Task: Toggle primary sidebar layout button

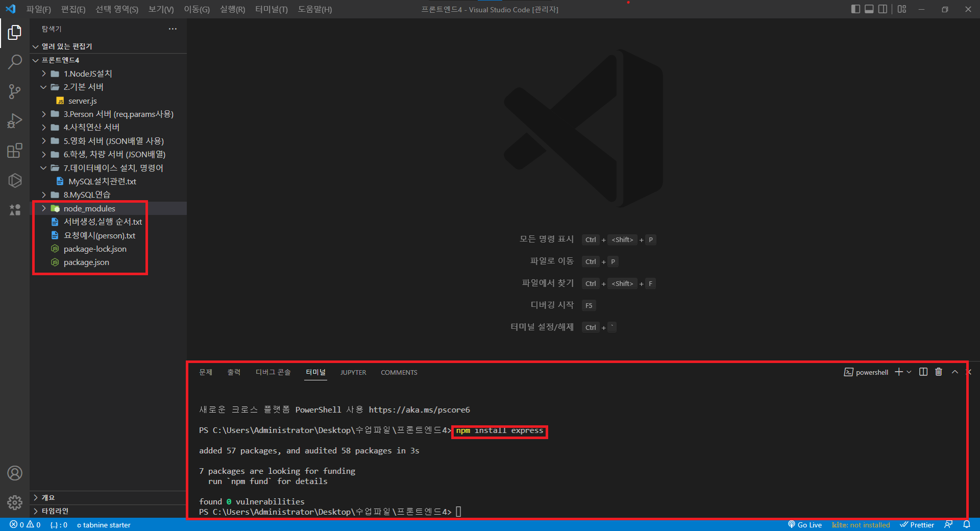Action: (x=856, y=9)
